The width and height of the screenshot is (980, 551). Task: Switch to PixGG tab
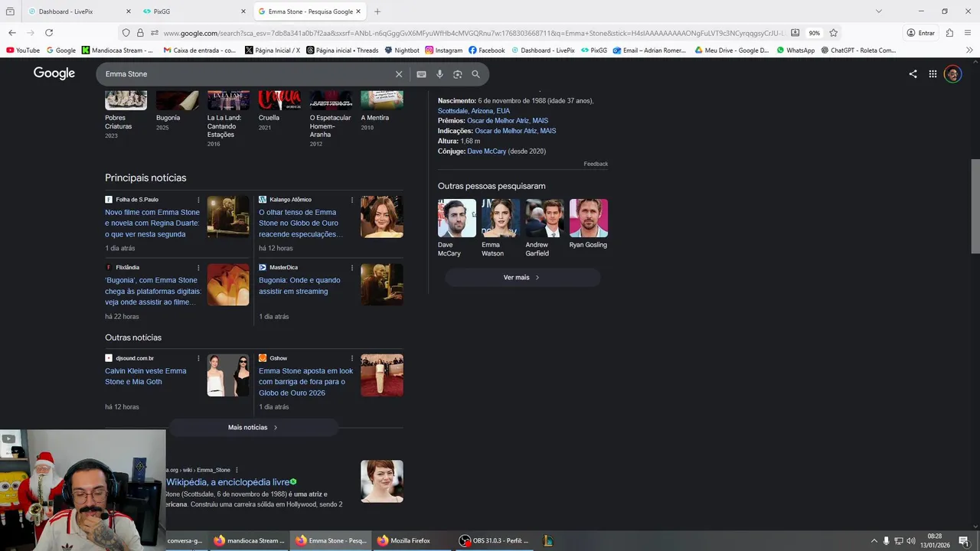pyautogui.click(x=194, y=11)
